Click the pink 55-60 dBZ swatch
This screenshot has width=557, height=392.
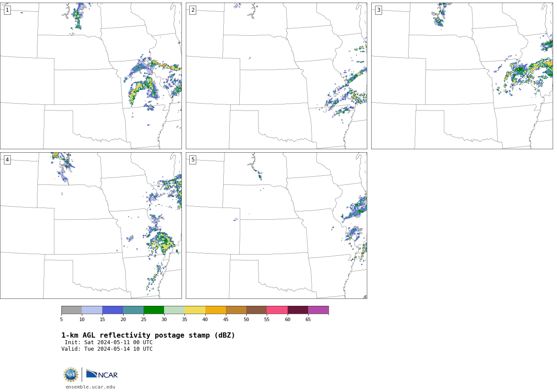pyautogui.click(x=277, y=310)
